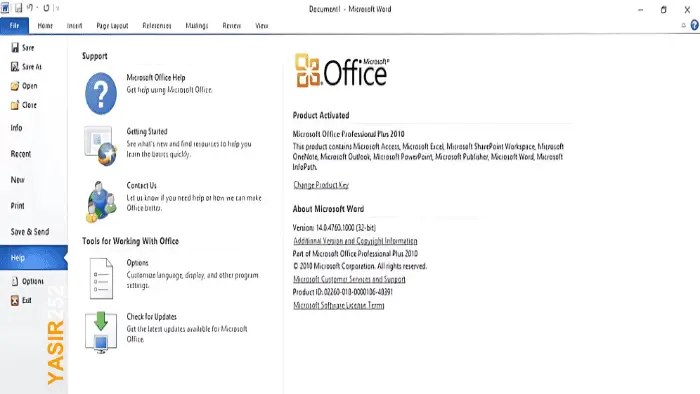This screenshot has height=394, width=700.
Task: Switch to the Insert tab
Action: pos(75,26)
